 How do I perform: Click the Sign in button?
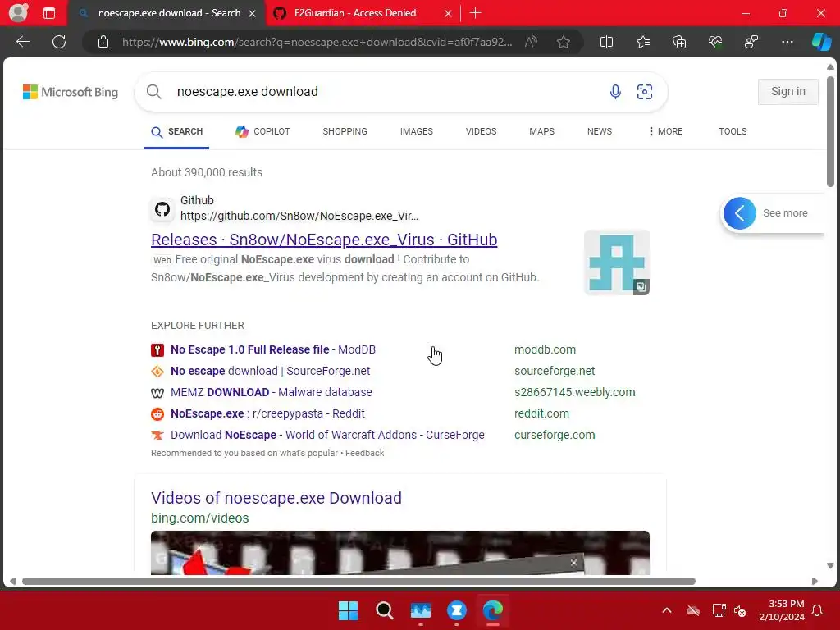click(788, 92)
